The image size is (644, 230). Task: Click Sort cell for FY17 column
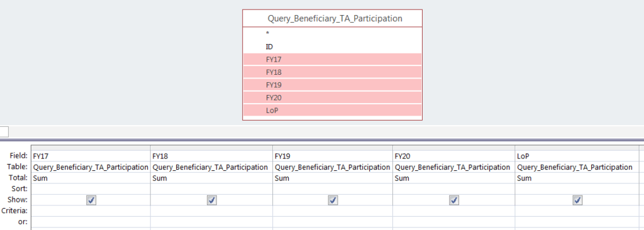pos(91,189)
